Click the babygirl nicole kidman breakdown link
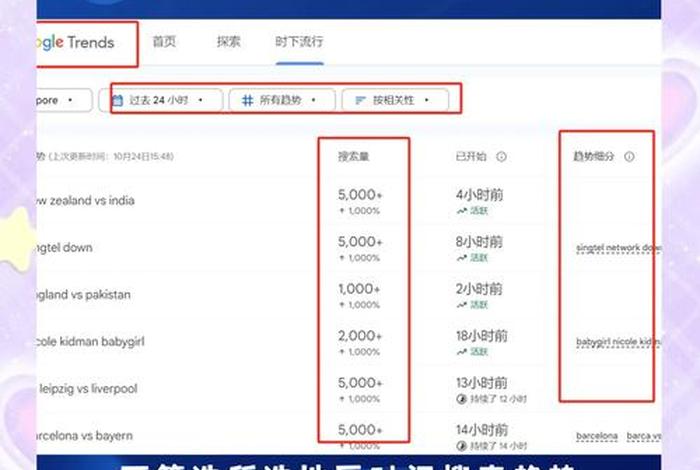The image size is (700, 470). [619, 342]
